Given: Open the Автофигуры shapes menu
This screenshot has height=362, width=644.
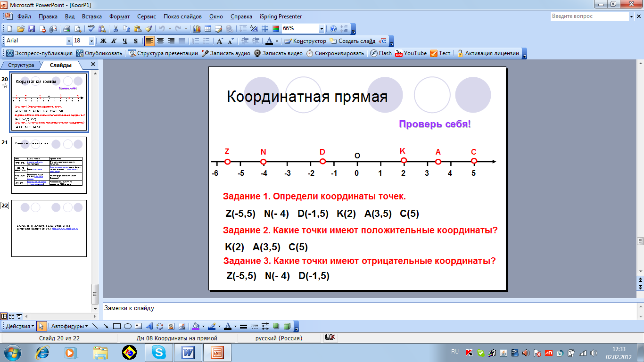Looking at the screenshot, I should (x=70, y=326).
